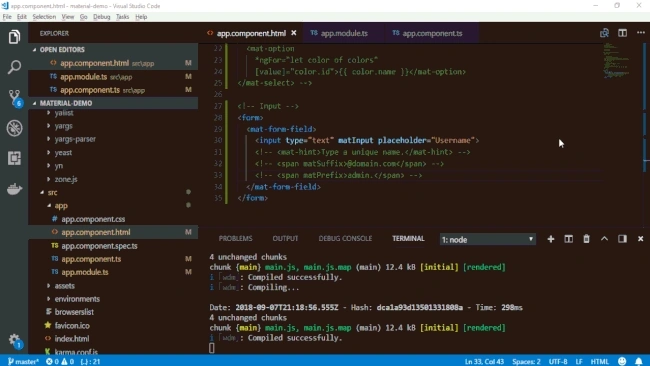Open notifications bell in status bar
Image resolution: width=650 pixels, height=366 pixels.
click(639, 361)
